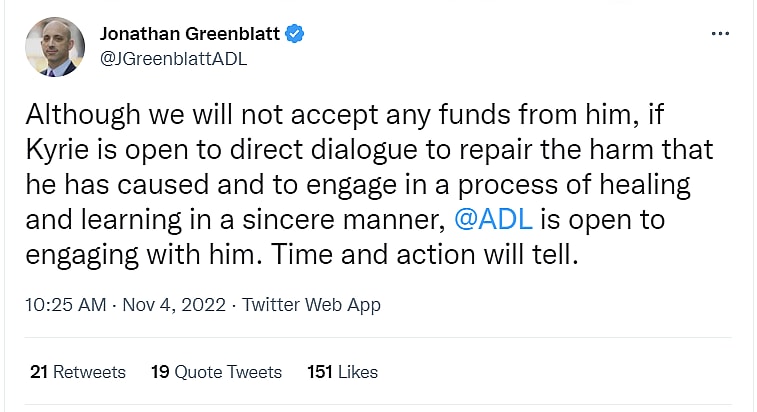Click the likes count number 151
Viewport: 757px width, 412px height.
point(320,372)
